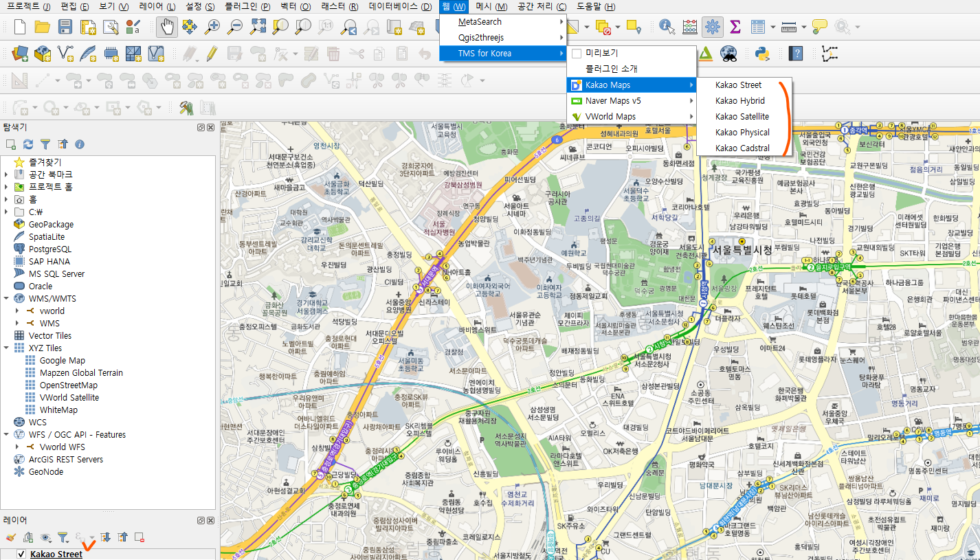
Task: Select ArcGIS REST Servers entry
Action: tap(65, 459)
